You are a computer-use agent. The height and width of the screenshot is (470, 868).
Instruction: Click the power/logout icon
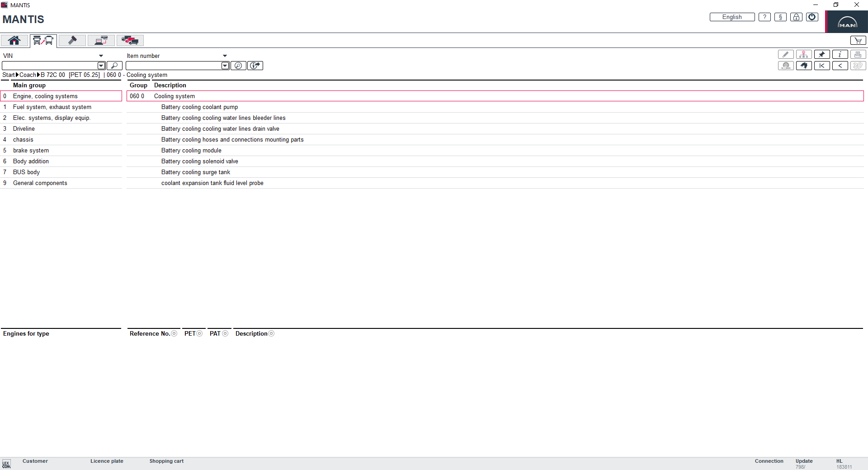812,17
